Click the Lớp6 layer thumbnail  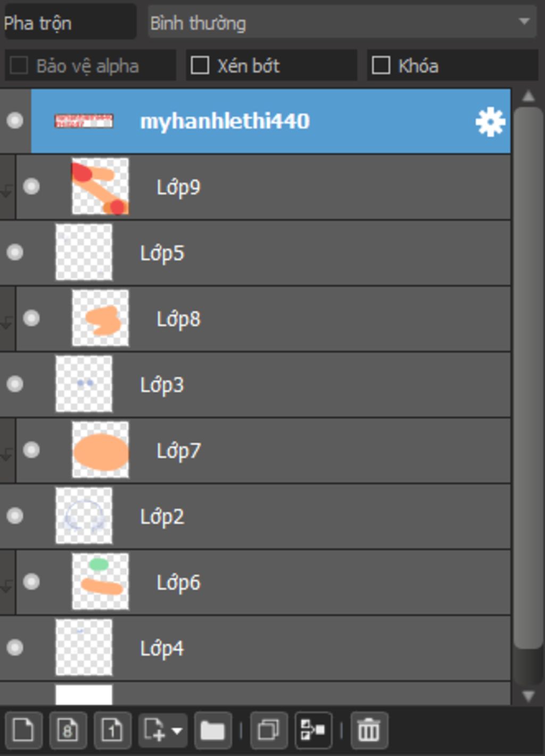pyautogui.click(x=101, y=581)
